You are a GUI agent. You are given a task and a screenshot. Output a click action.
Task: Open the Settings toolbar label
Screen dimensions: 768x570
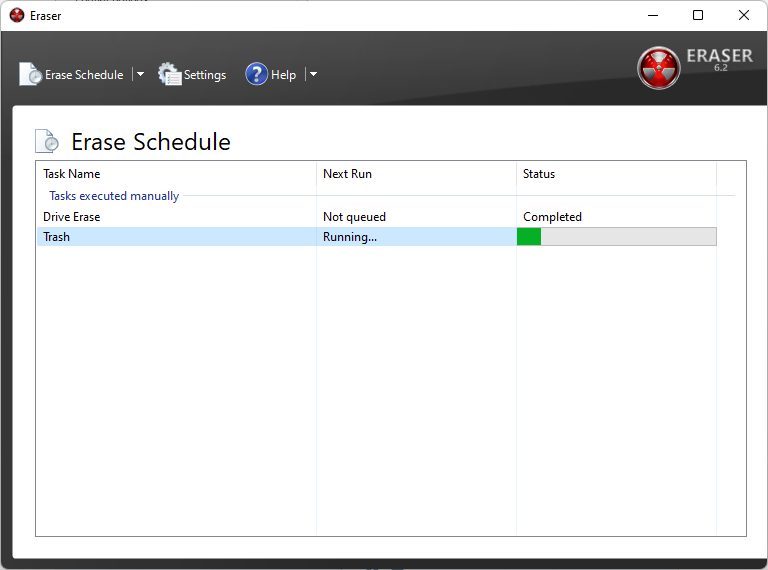coord(205,75)
